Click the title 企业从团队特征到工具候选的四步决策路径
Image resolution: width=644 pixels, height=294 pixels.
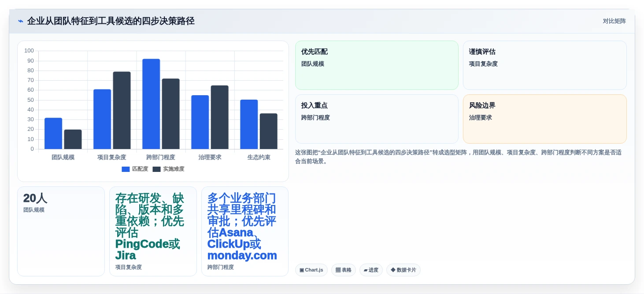click(x=111, y=21)
